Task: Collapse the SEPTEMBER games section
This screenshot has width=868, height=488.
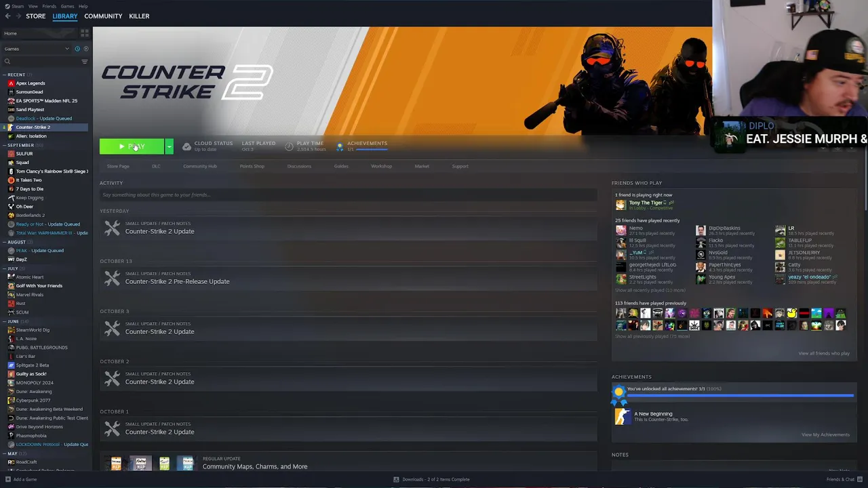Action: pos(4,145)
